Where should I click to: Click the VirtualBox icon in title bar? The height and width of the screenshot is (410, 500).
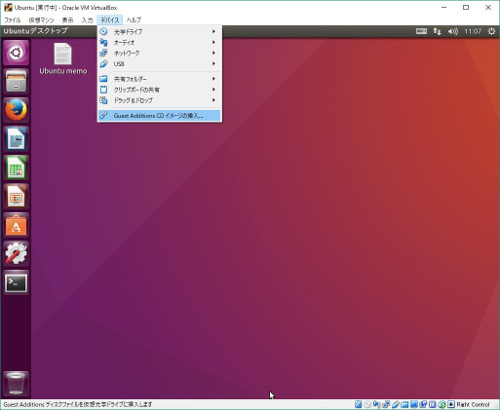pyautogui.click(x=8, y=7)
